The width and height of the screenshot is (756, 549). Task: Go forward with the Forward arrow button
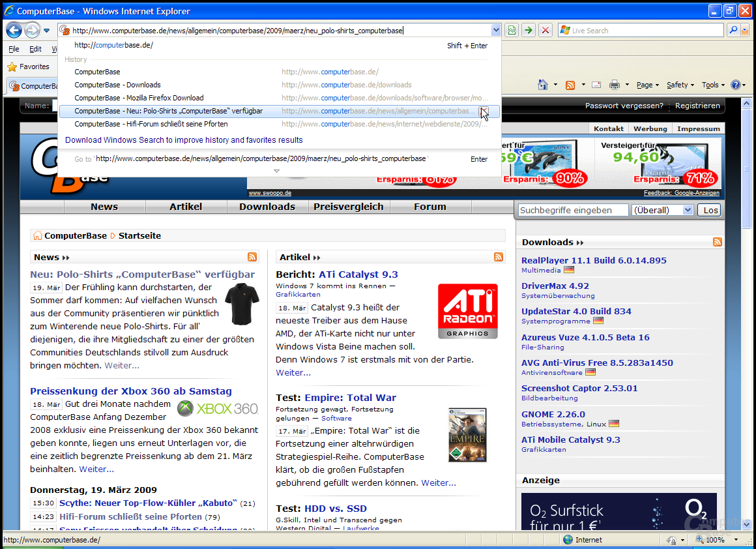pyautogui.click(x=32, y=31)
